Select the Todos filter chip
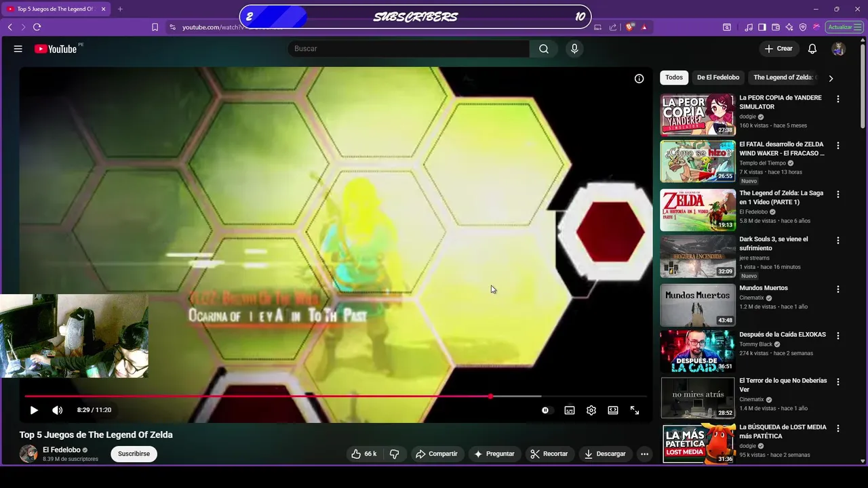The width and height of the screenshot is (868, 488). point(674,77)
